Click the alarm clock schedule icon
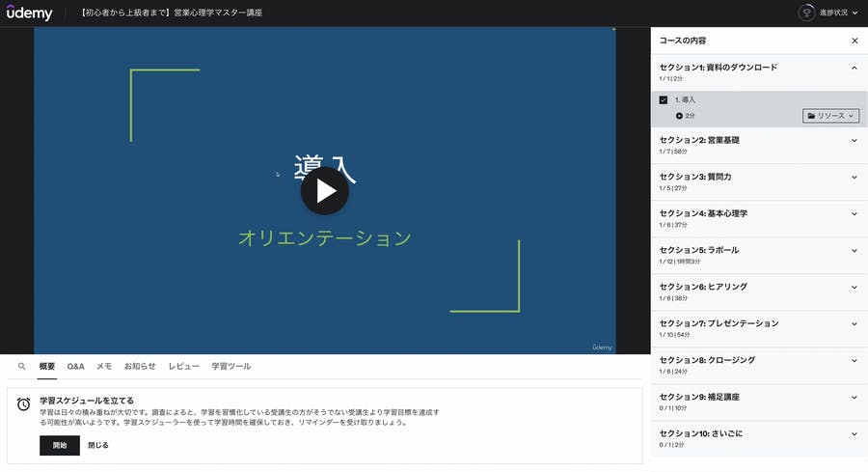The width and height of the screenshot is (868, 472). 24,404
